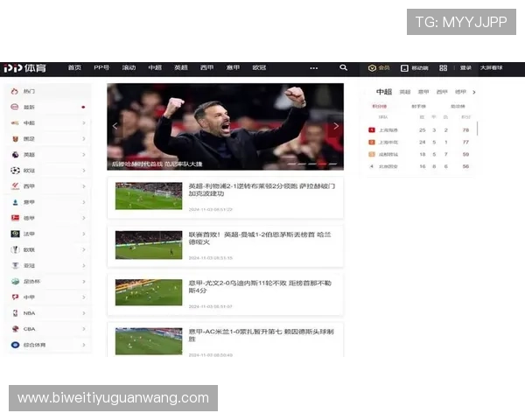Open the 意甲-AC米兰1-0 news thumbnail

(x=149, y=340)
